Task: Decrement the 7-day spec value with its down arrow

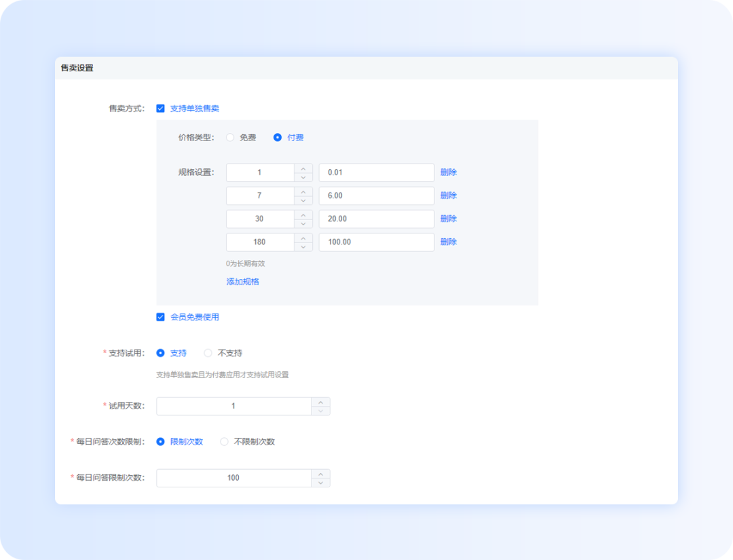Action: click(x=303, y=200)
